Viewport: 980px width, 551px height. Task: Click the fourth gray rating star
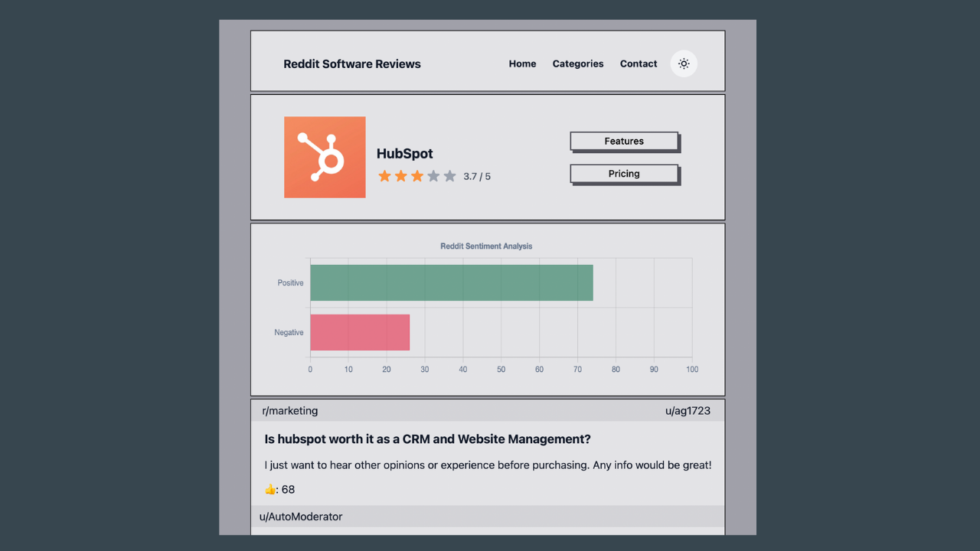[433, 176]
